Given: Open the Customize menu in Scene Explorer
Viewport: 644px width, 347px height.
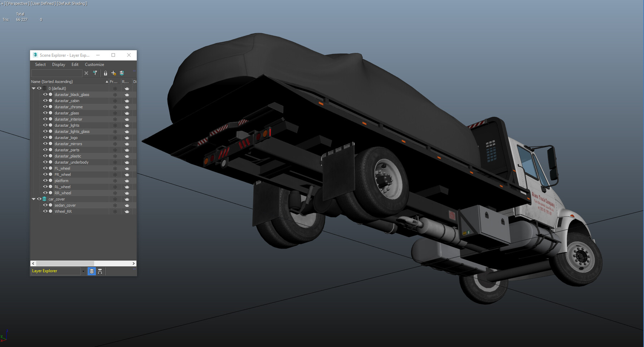Looking at the screenshot, I should click(94, 64).
